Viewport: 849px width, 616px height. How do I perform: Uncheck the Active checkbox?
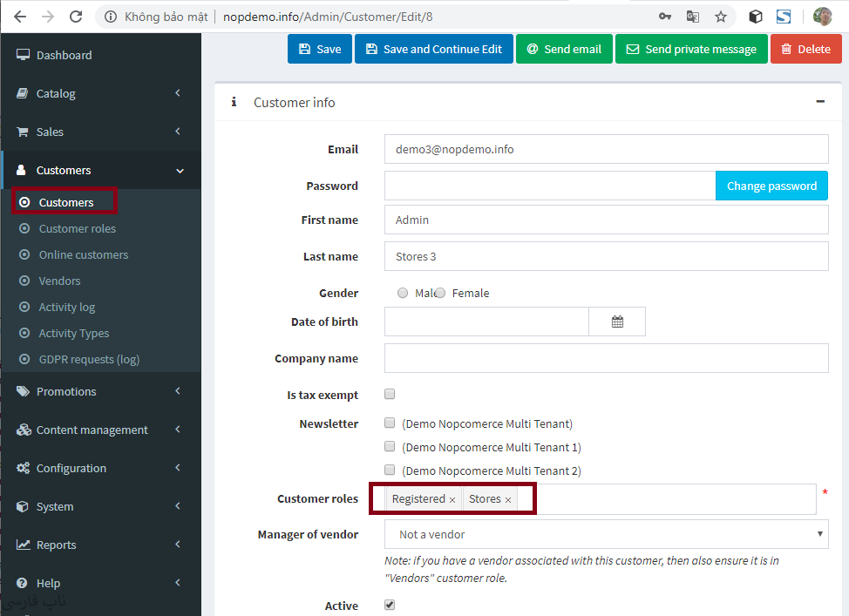pyautogui.click(x=390, y=605)
